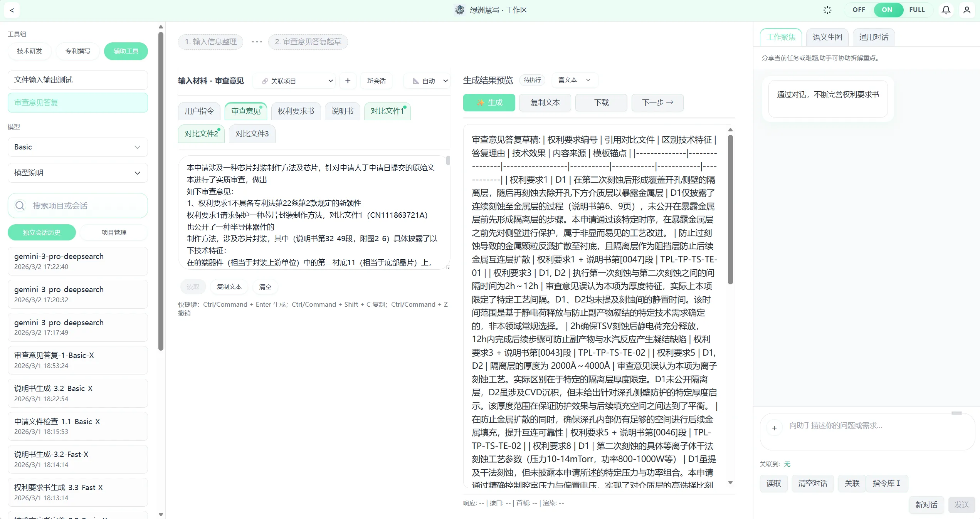This screenshot has width=980, height=519.
Task: Switch mode to FULL
Action: point(917,10)
